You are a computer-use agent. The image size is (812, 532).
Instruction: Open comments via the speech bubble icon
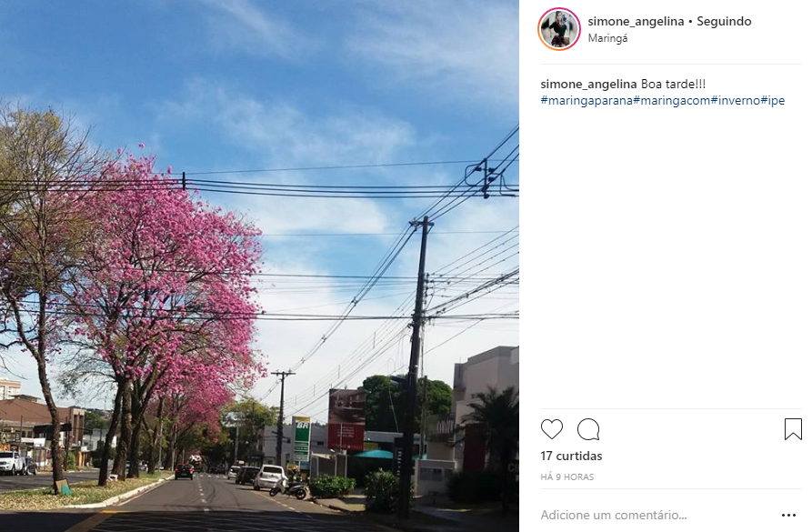[x=588, y=429]
